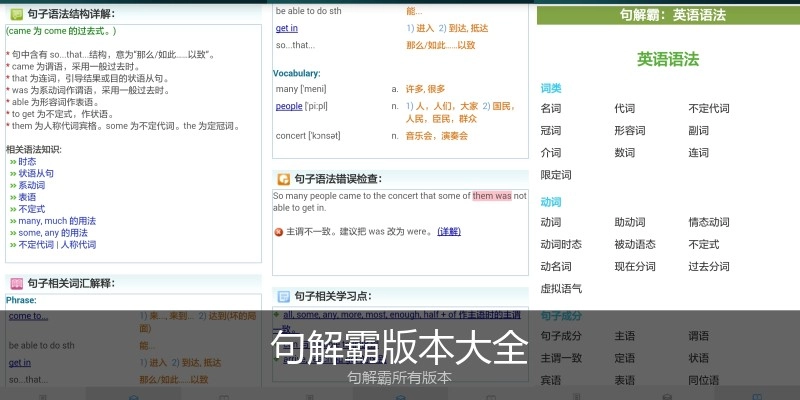Select 副词 in the grammar list
Image resolution: width=800 pixels, height=400 pixels.
pos(698,131)
